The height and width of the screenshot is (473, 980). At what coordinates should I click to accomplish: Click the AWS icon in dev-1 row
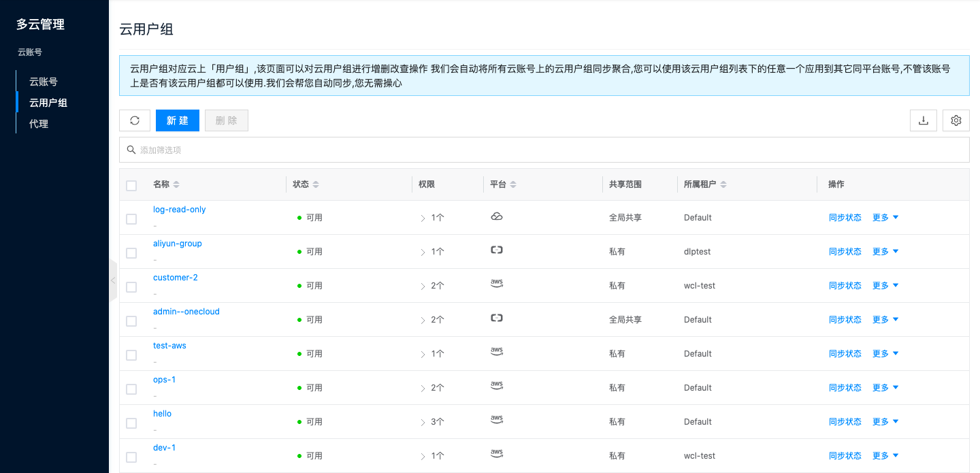(497, 455)
